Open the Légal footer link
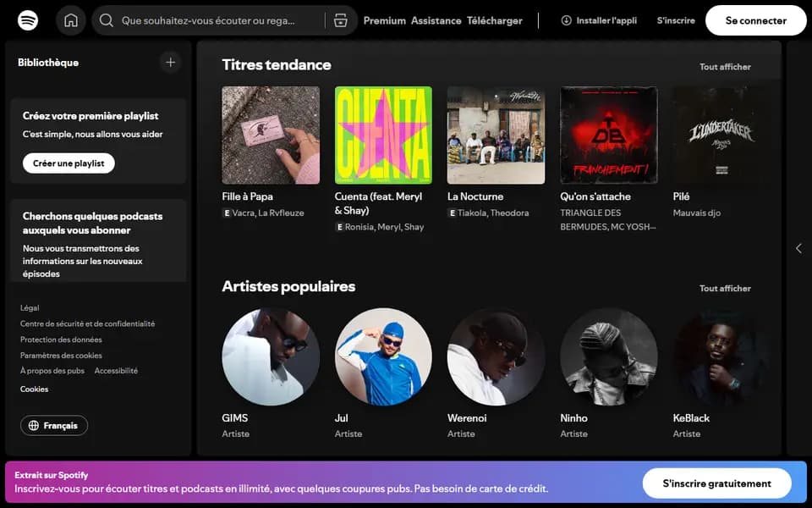 pos(30,308)
